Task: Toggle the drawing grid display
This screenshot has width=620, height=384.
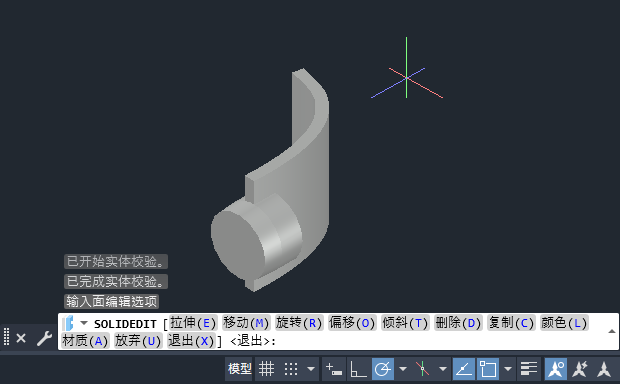Action: click(267, 369)
